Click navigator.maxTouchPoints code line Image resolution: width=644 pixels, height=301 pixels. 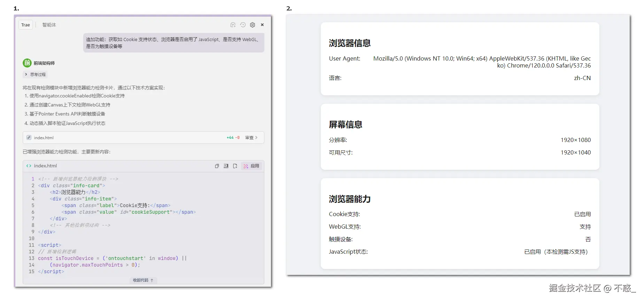95,265
